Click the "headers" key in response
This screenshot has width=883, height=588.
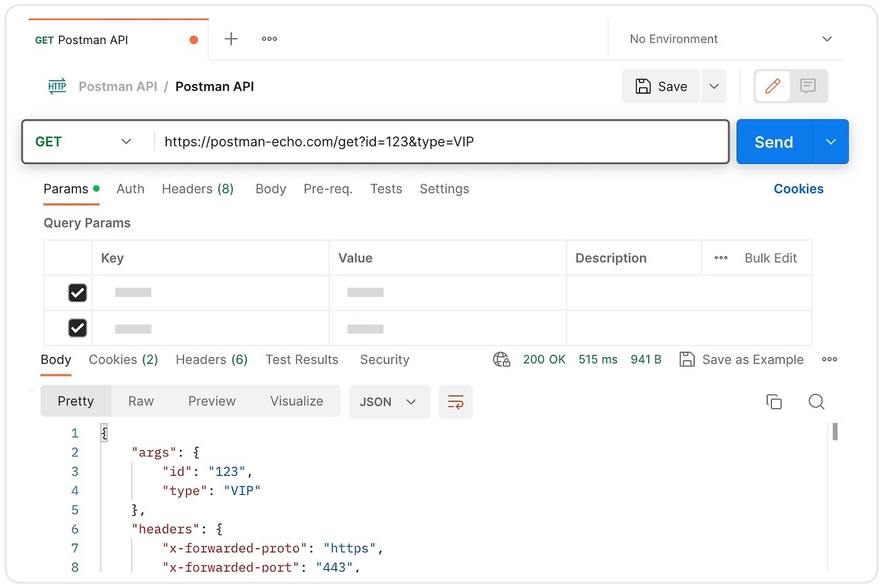pos(165,529)
